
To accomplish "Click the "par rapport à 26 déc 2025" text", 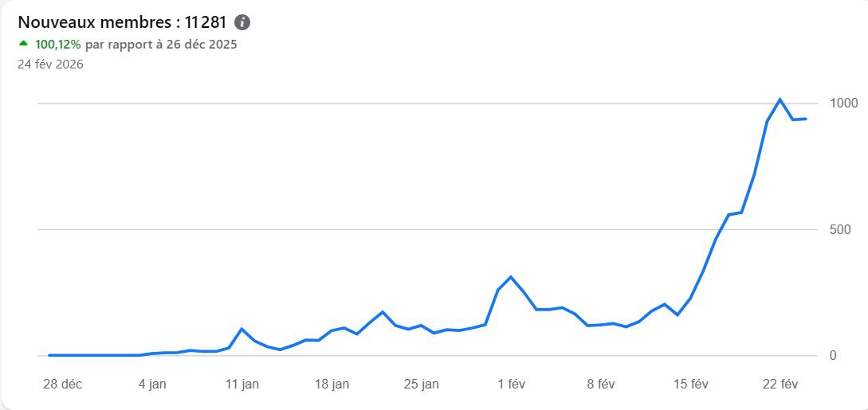I will tap(161, 45).
